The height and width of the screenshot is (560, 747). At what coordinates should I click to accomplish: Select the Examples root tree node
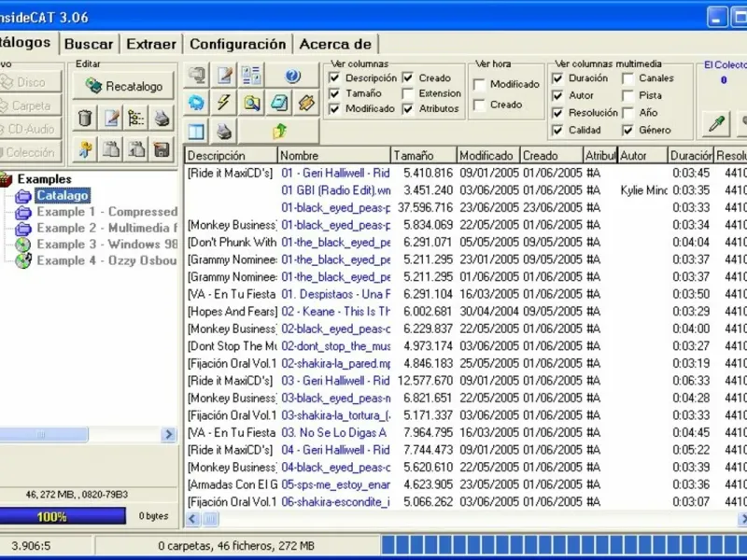pos(44,178)
